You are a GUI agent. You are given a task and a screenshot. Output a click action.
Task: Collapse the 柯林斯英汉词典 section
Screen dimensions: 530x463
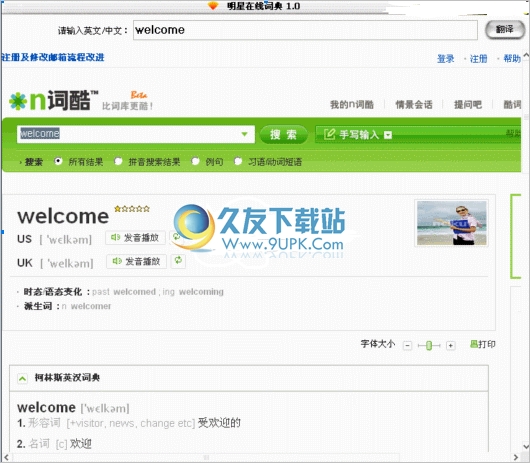coord(22,379)
